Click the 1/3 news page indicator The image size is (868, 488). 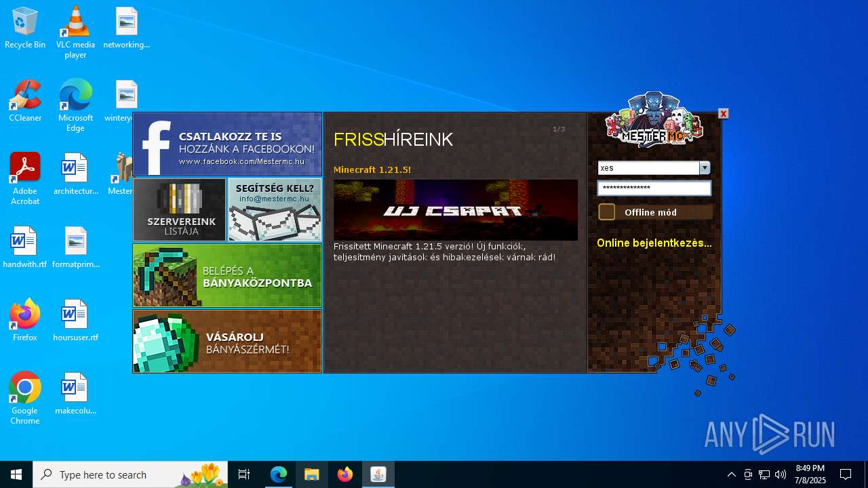[x=559, y=129]
